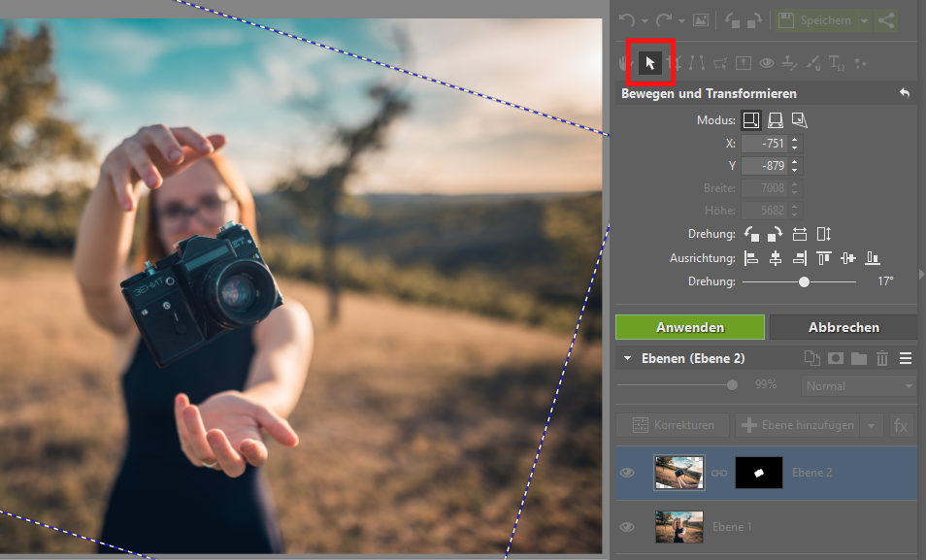Click the Abbrechen button
The width and height of the screenshot is (926, 560).
click(843, 327)
